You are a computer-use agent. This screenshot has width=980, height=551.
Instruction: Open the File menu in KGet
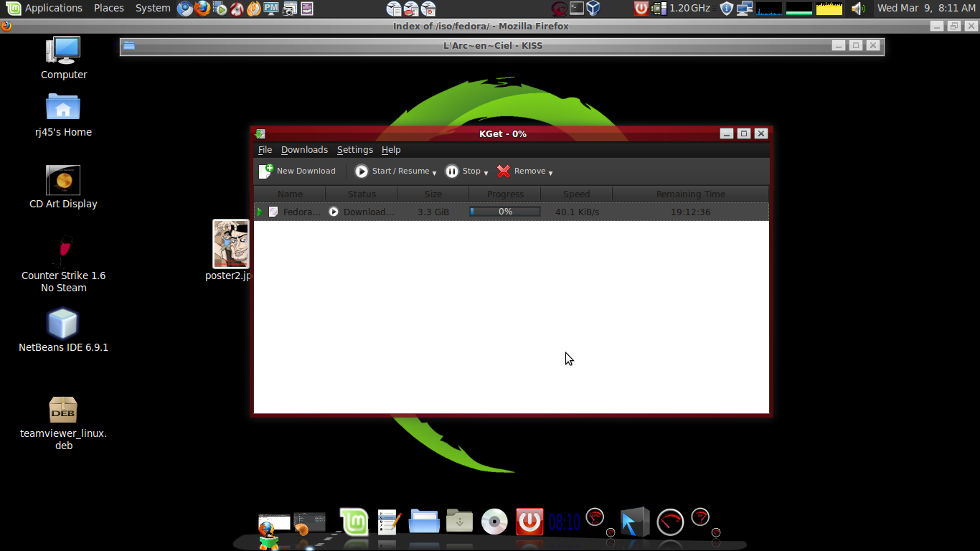click(x=265, y=149)
